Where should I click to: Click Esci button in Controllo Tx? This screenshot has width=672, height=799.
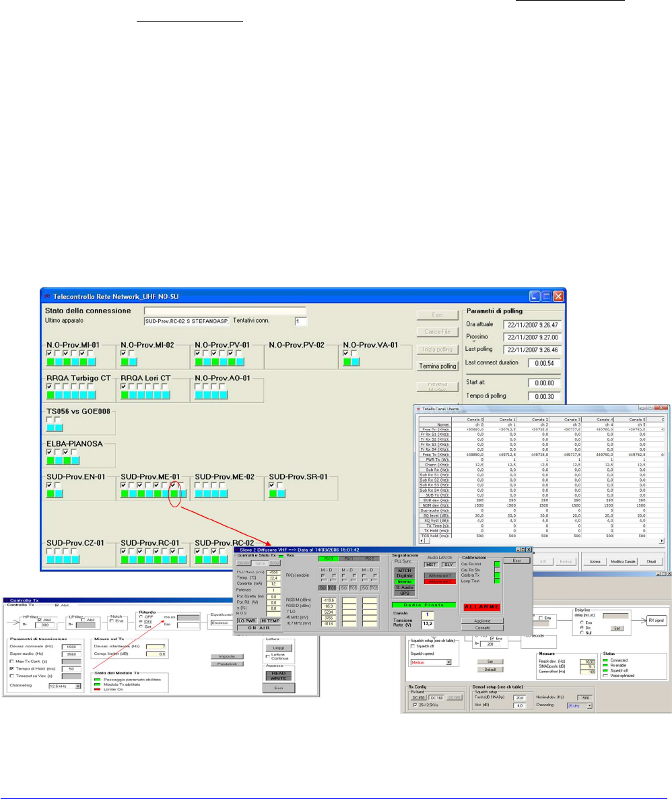point(279,688)
